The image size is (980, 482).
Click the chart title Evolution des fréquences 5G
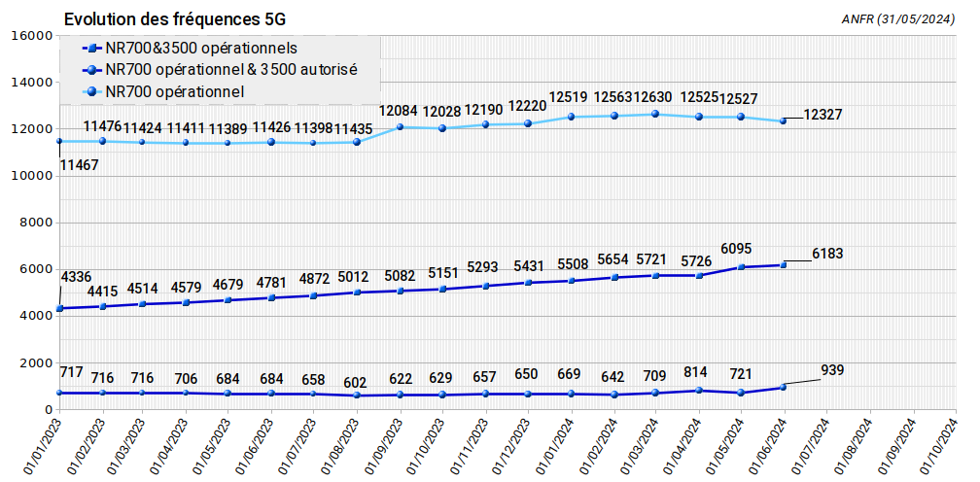[x=175, y=19]
